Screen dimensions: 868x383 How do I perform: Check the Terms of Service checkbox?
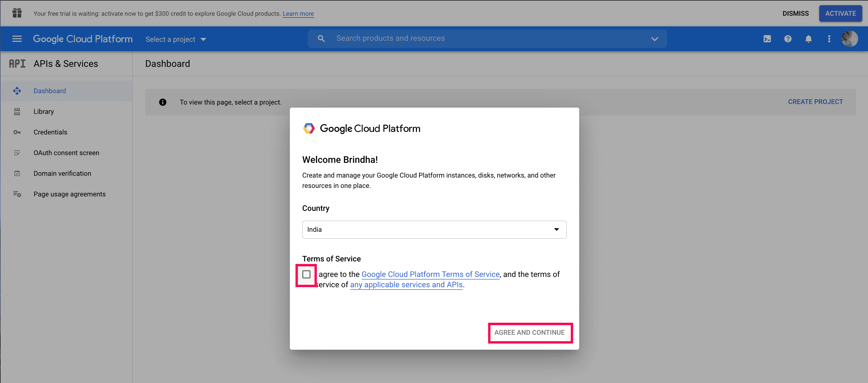click(306, 274)
